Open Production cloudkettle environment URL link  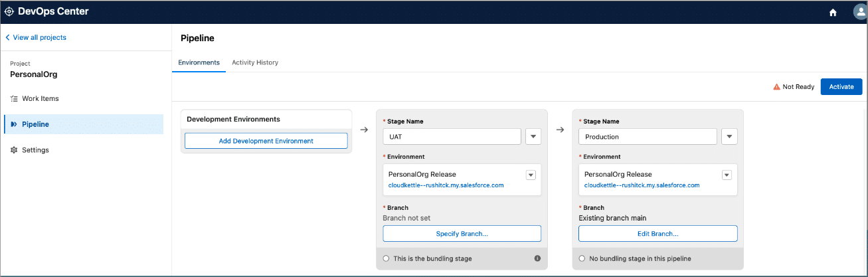(x=642, y=185)
